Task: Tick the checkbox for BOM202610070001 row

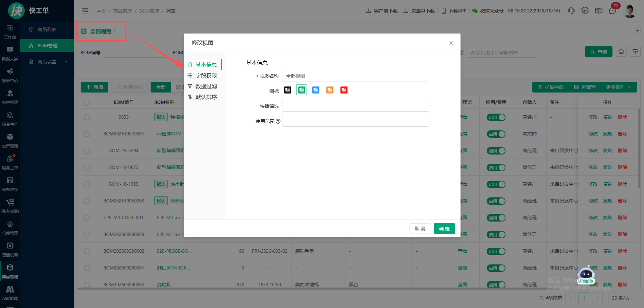Action: [x=87, y=134]
